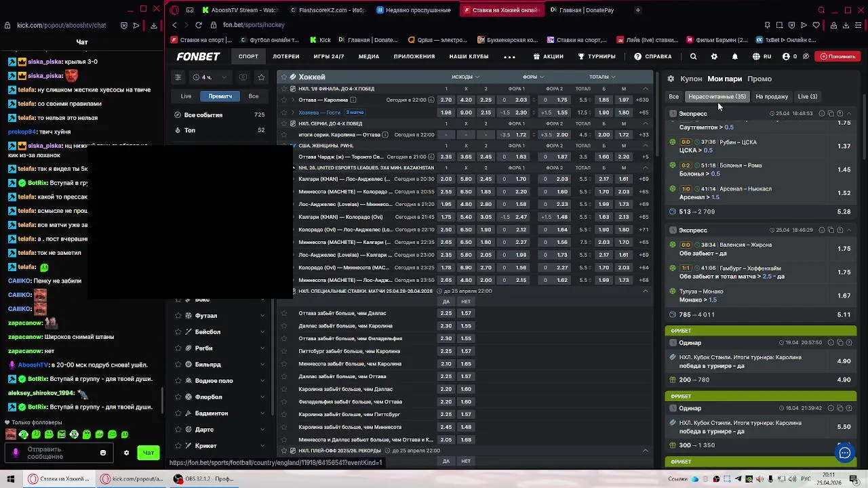Image resolution: width=868 pixels, height=488 pixels.
Task: Switch to Промо tab
Action: click(x=759, y=79)
